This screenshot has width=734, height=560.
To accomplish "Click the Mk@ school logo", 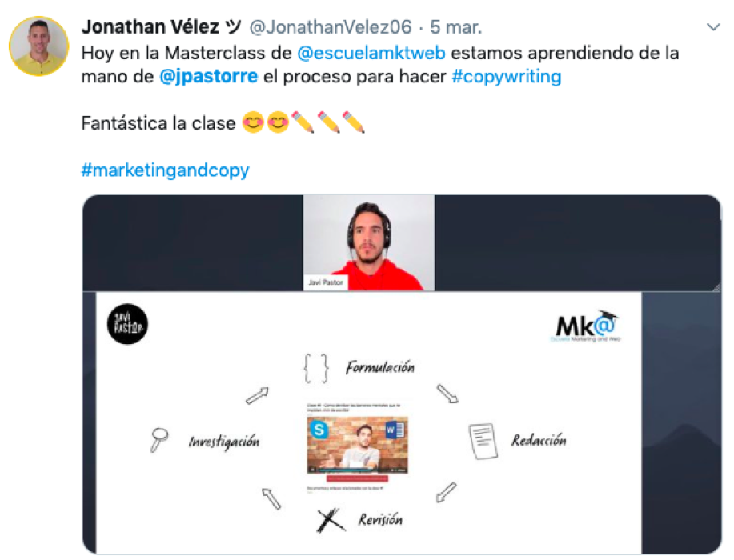I will point(586,326).
